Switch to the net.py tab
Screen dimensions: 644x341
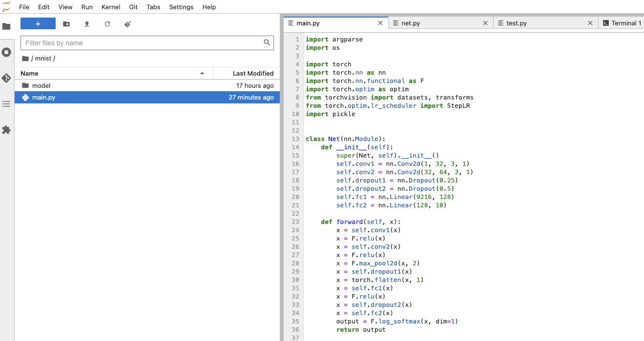(411, 23)
